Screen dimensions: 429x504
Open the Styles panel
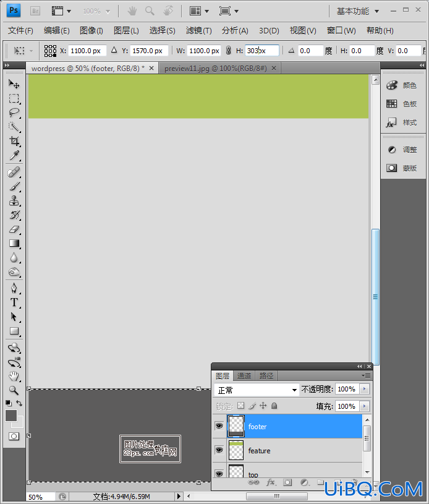coord(401,122)
